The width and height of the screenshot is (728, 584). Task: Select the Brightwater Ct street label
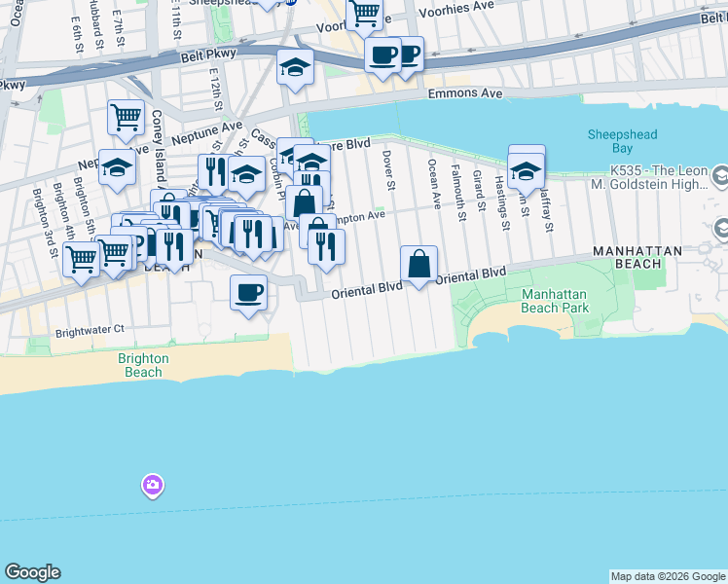click(x=90, y=331)
